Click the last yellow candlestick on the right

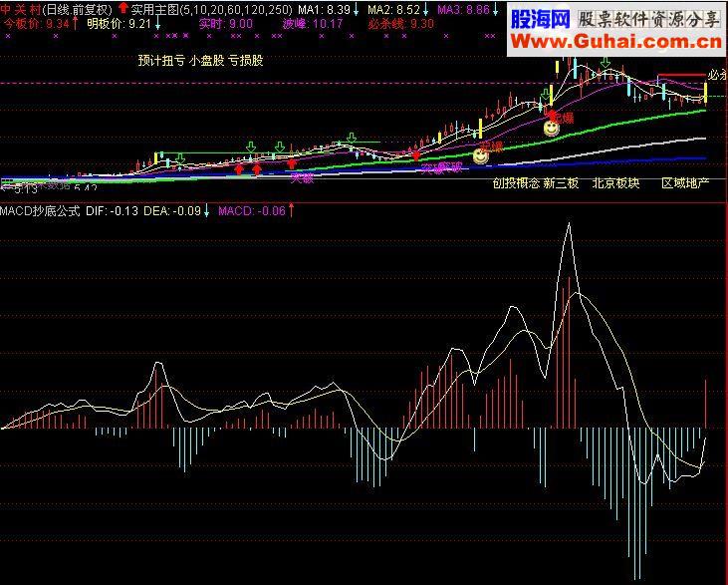706,92
